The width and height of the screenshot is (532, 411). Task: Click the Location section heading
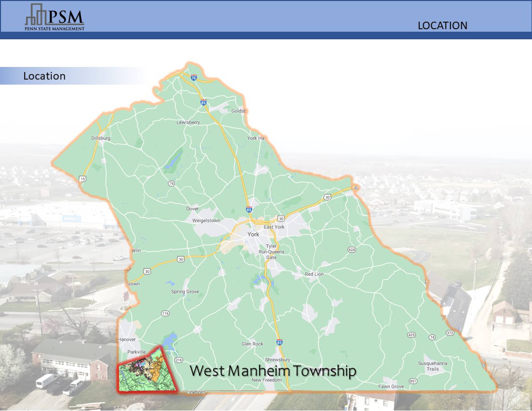tap(44, 76)
